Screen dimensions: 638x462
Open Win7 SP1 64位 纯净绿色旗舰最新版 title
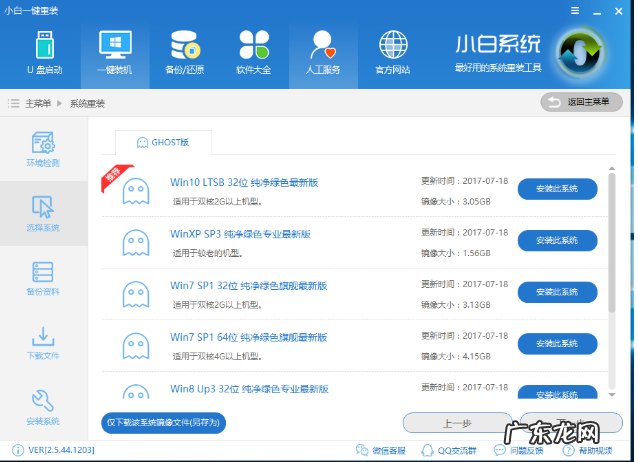point(249,337)
